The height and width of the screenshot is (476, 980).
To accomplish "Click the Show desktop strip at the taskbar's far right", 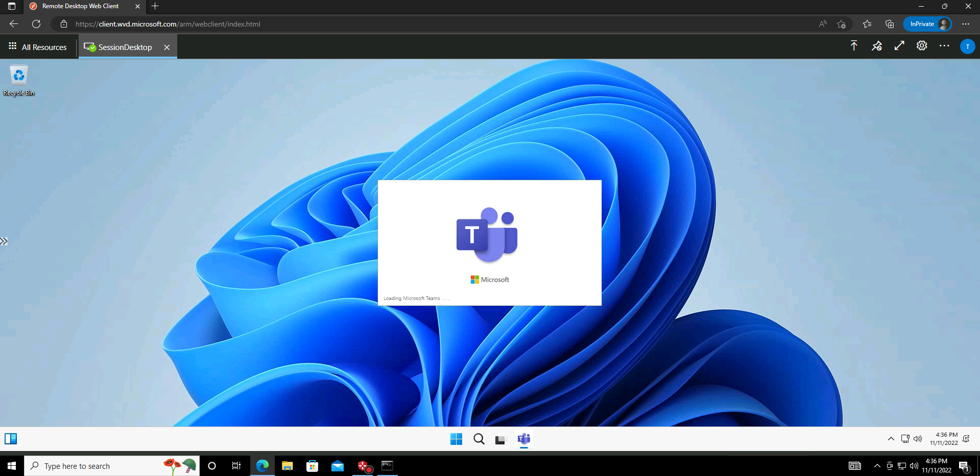I will pyautogui.click(x=978, y=466).
